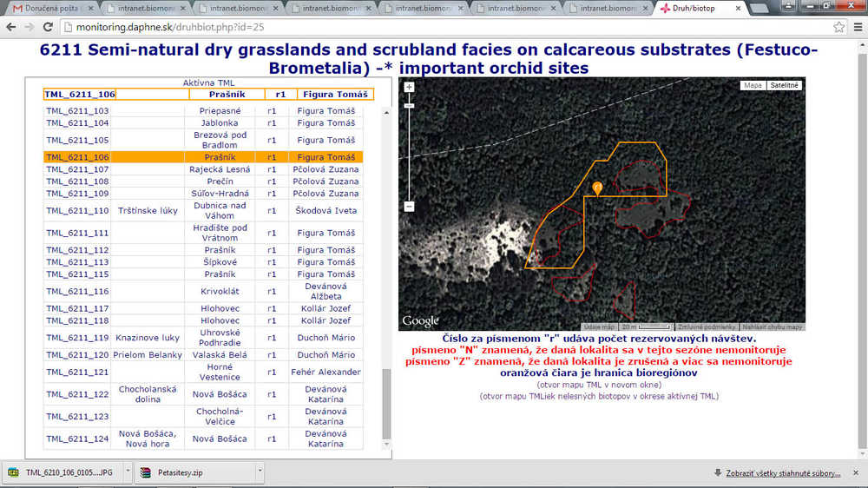
Task: Click Fehér Alexander name cell
Action: tap(325, 373)
